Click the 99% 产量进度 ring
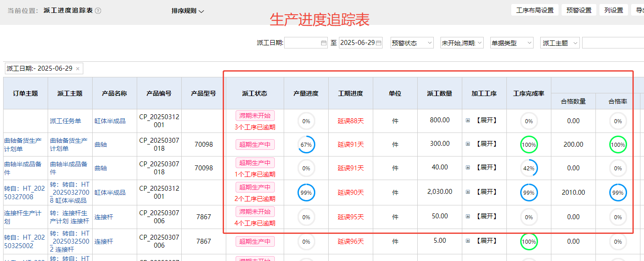 click(306, 193)
